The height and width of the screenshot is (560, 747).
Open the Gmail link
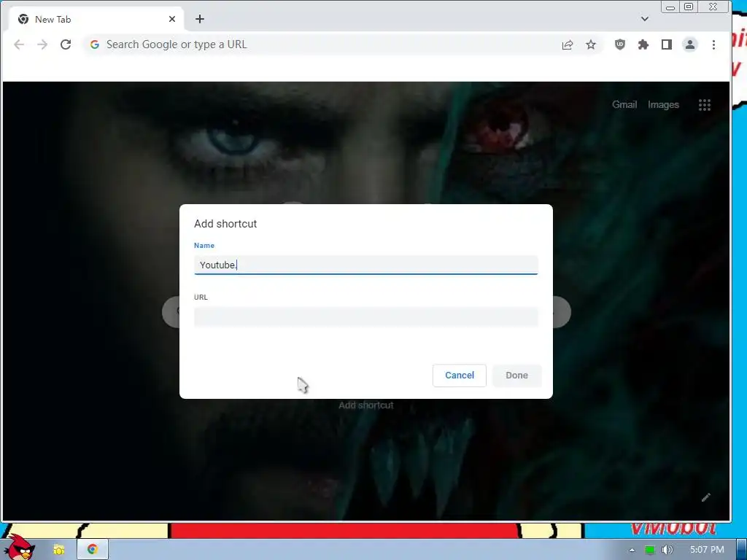coord(624,105)
